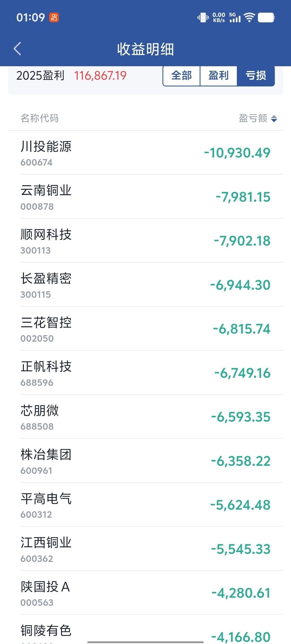291x644 pixels.
Task: Sort by the 盈亏额 column header
Action: click(253, 118)
